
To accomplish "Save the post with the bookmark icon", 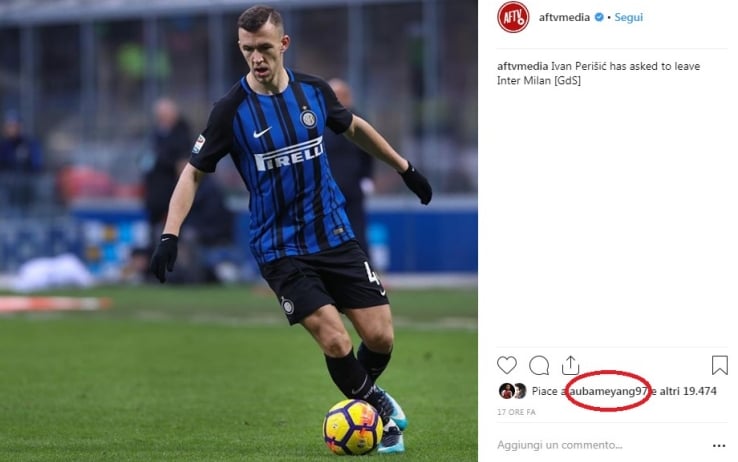I will 720,365.
